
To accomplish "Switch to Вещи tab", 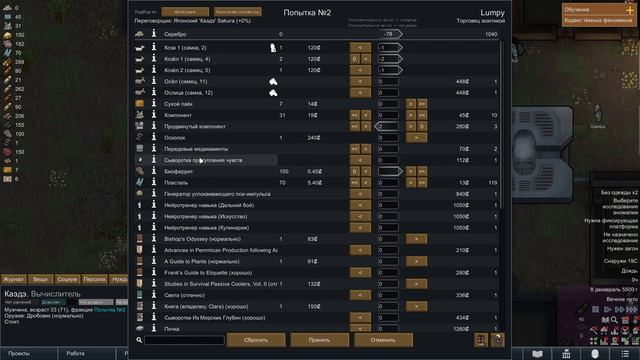I will [40, 280].
